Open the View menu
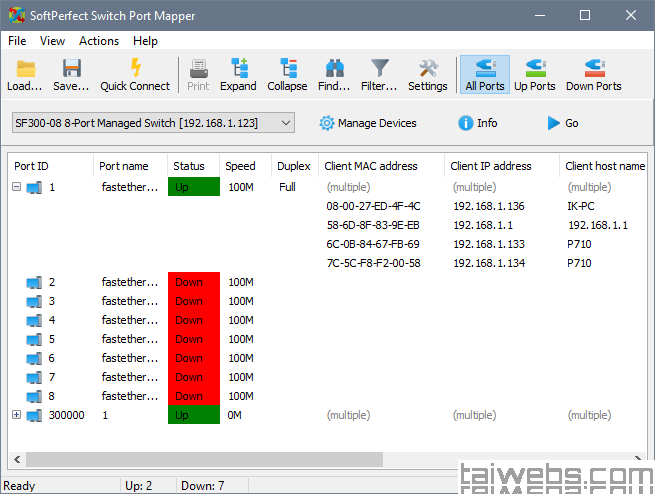 [x=52, y=41]
